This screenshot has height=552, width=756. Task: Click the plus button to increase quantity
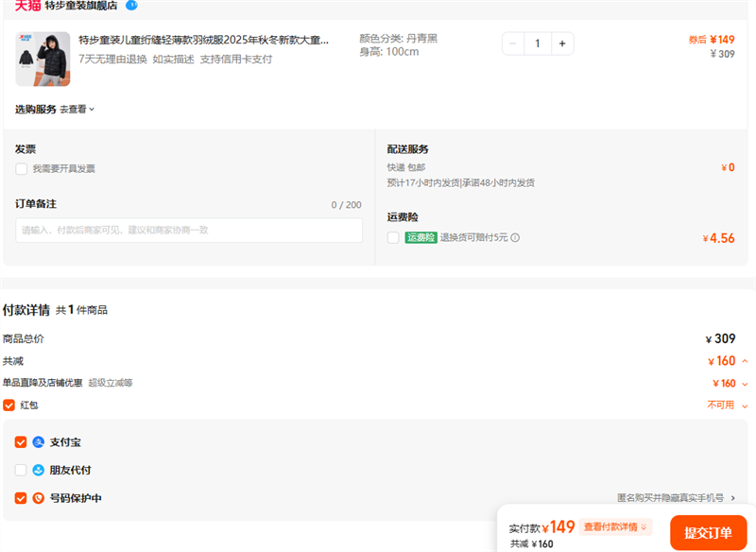tap(562, 43)
